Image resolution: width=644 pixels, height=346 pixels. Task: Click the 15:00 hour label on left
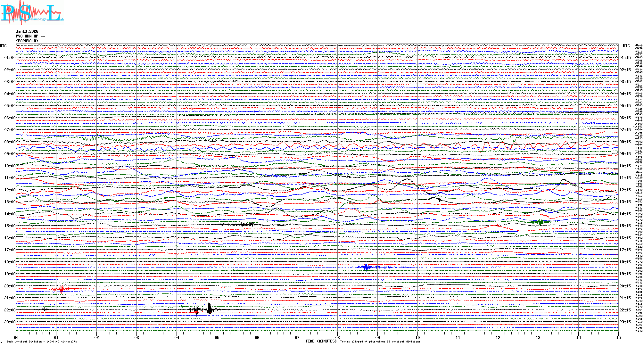[x=10, y=226]
